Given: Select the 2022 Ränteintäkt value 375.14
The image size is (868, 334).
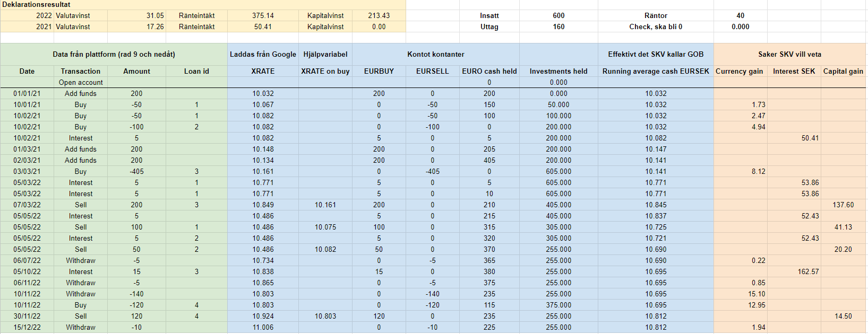Looking at the screenshot, I should pyautogui.click(x=263, y=15).
